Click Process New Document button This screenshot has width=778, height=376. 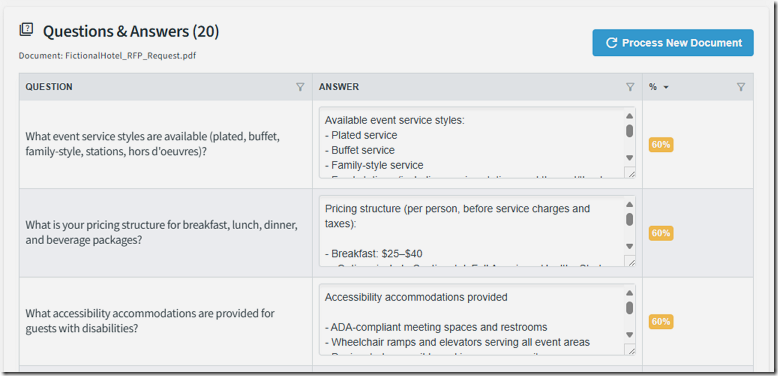coord(673,43)
